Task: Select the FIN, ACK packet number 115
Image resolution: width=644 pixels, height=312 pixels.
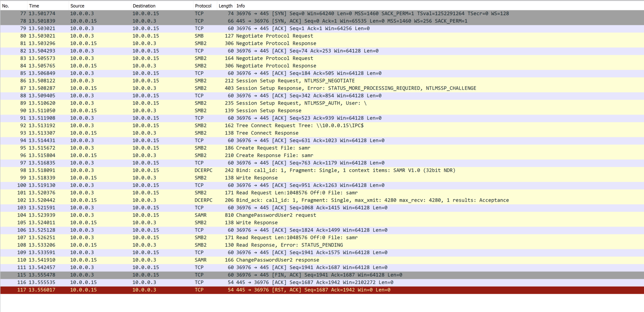Action: point(189,275)
